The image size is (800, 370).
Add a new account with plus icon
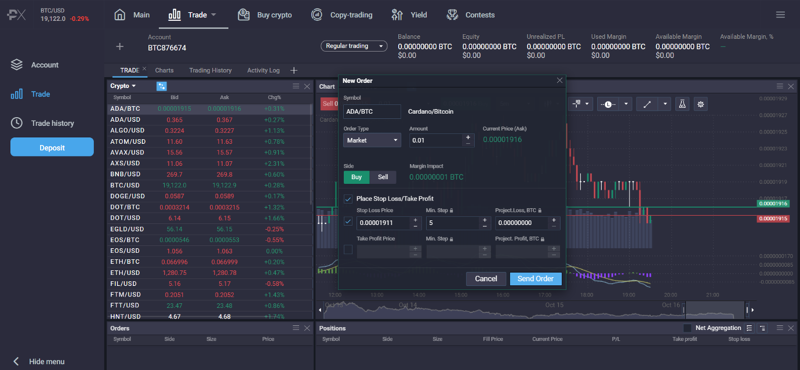pyautogui.click(x=119, y=46)
